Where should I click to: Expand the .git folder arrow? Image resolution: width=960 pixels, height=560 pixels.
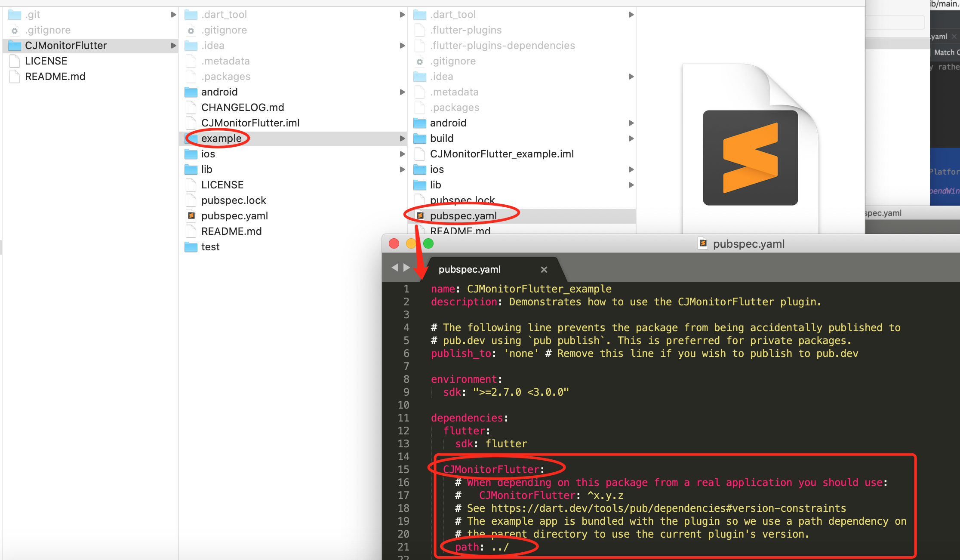coord(173,15)
